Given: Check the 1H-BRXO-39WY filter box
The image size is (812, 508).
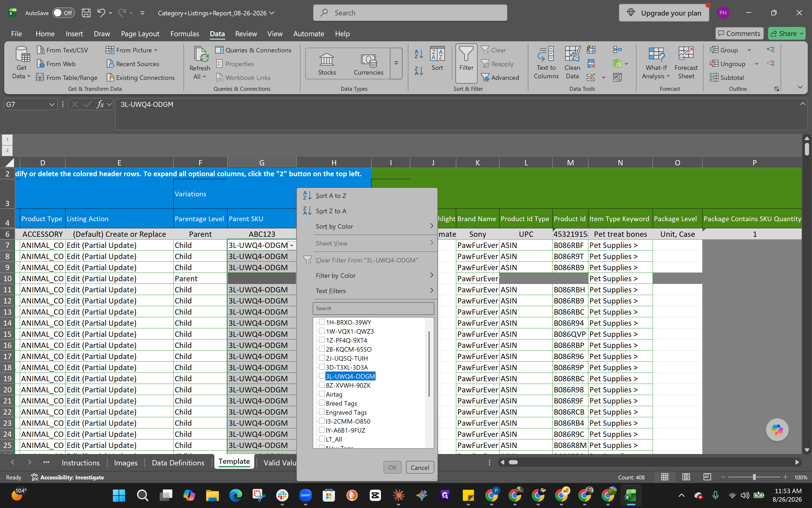Looking at the screenshot, I should (322, 322).
